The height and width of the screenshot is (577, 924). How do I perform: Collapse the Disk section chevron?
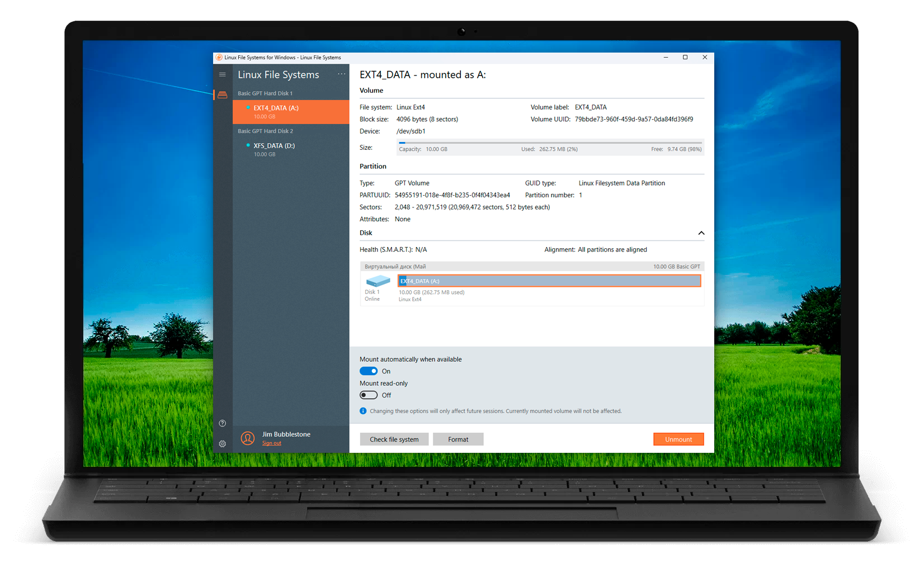pyautogui.click(x=701, y=233)
